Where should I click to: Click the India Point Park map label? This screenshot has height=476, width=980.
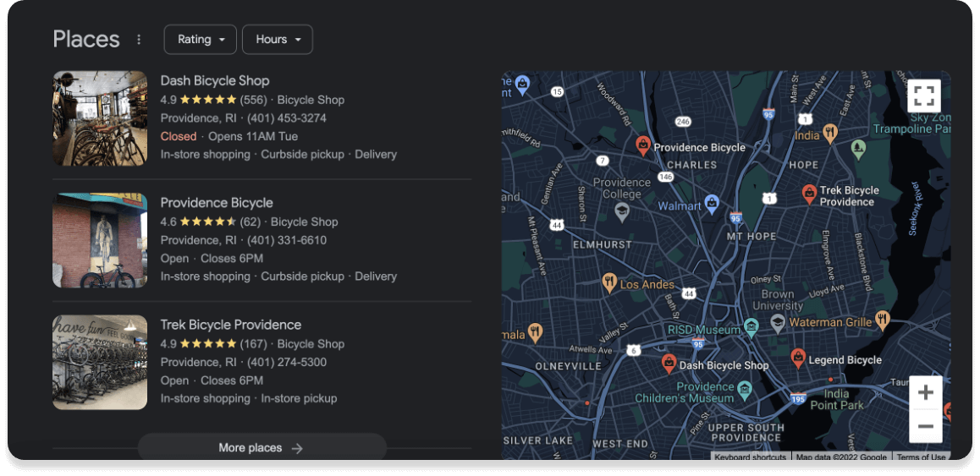pos(837,400)
